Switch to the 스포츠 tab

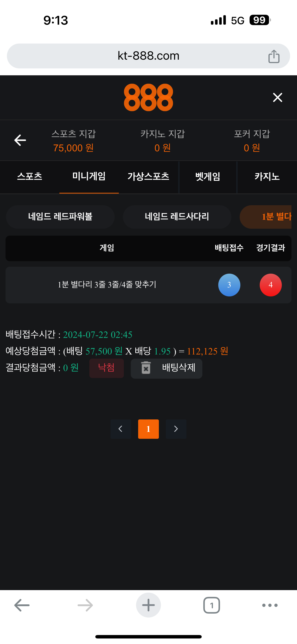pos(30,177)
